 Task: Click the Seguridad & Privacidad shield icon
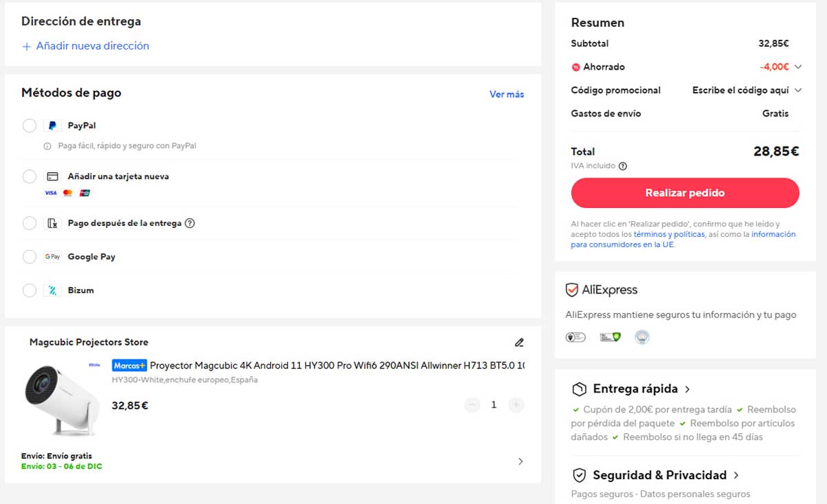tap(580, 475)
